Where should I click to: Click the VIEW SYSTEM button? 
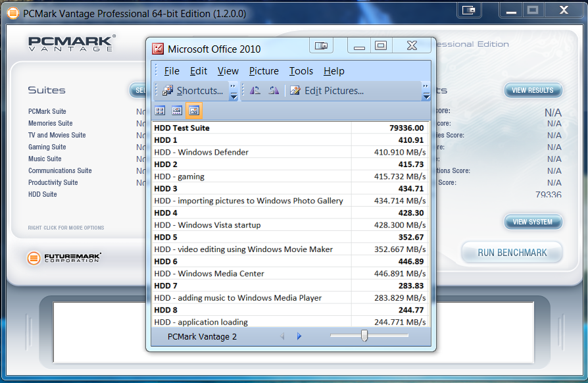click(x=533, y=222)
